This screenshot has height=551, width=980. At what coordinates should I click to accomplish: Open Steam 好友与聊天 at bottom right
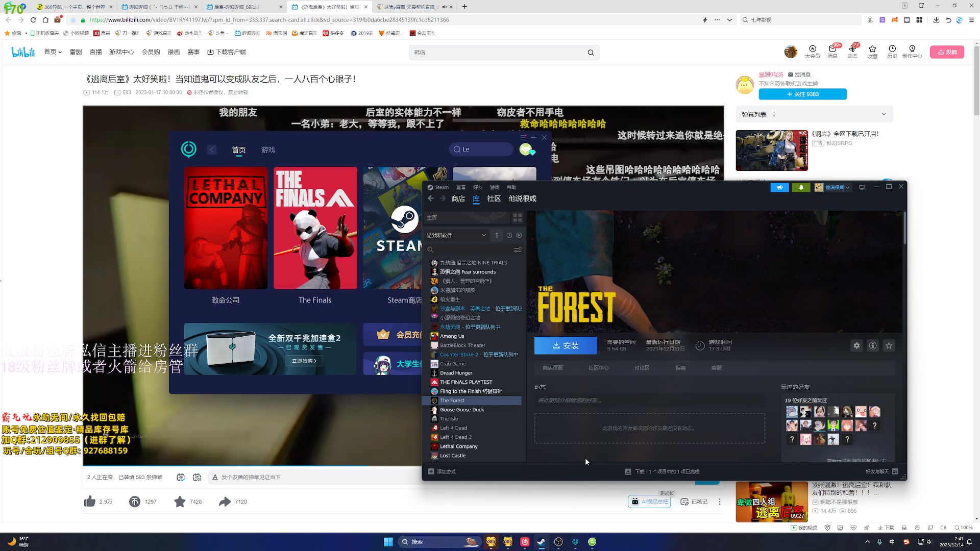pyautogui.click(x=881, y=471)
